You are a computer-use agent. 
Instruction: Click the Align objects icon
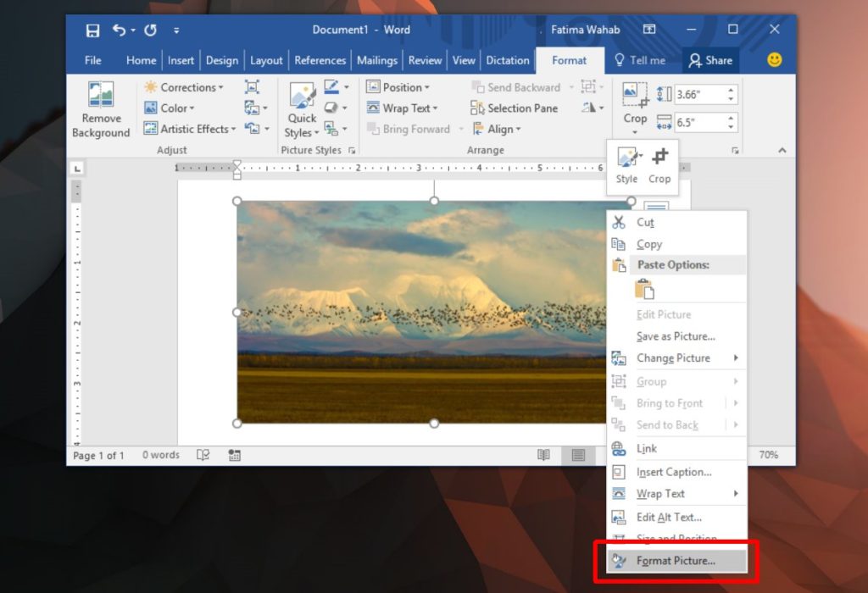(480, 129)
